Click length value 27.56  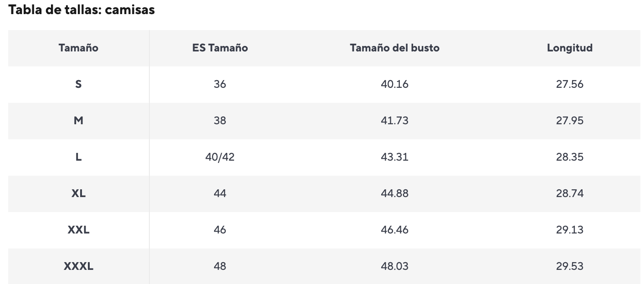(x=570, y=84)
